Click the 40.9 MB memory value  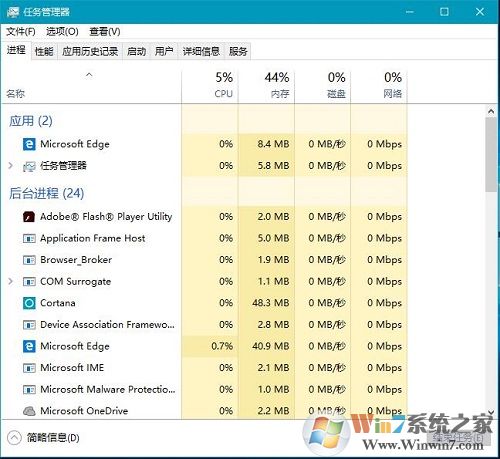[270, 346]
